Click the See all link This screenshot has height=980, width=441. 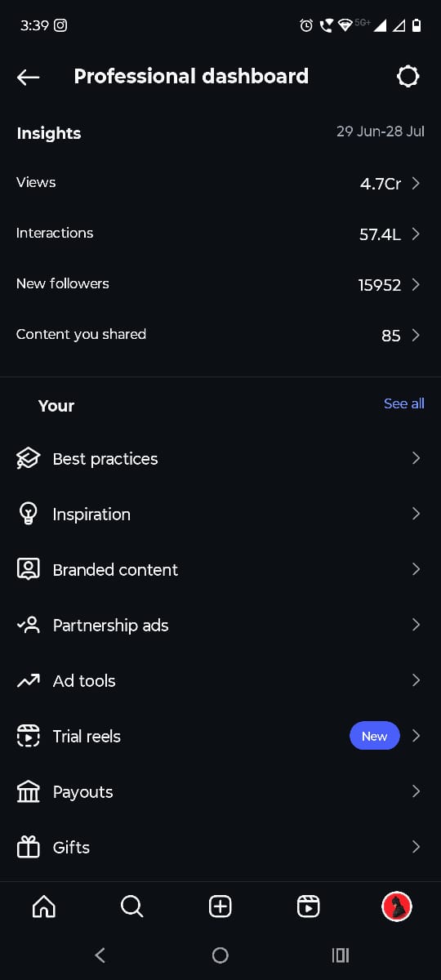pyautogui.click(x=404, y=403)
